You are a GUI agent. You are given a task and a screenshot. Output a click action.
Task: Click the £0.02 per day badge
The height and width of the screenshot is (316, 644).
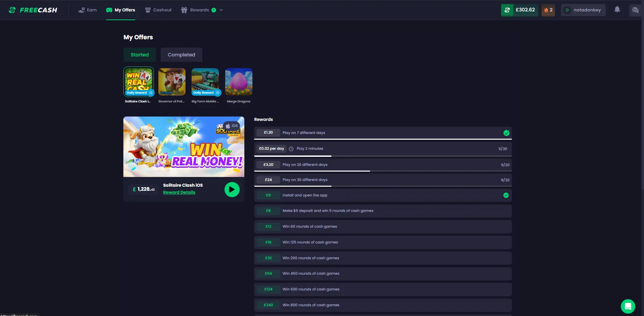tap(271, 149)
